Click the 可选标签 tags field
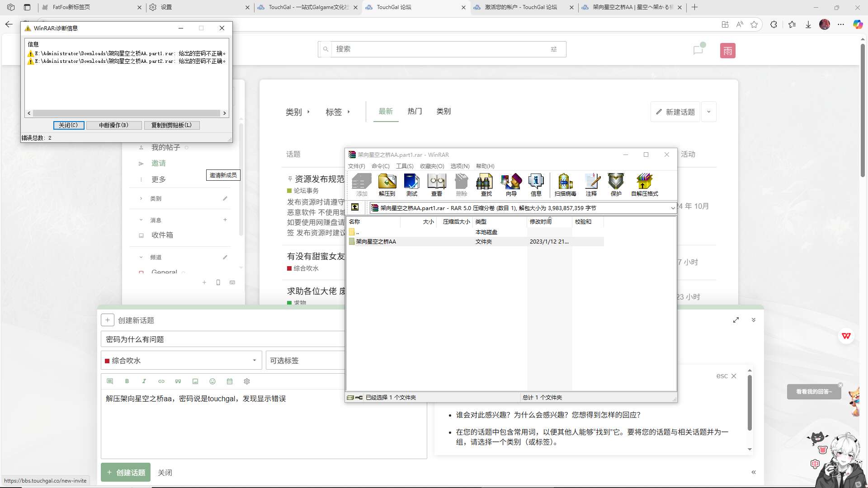Viewport: 868px width, 488px height. coord(306,361)
